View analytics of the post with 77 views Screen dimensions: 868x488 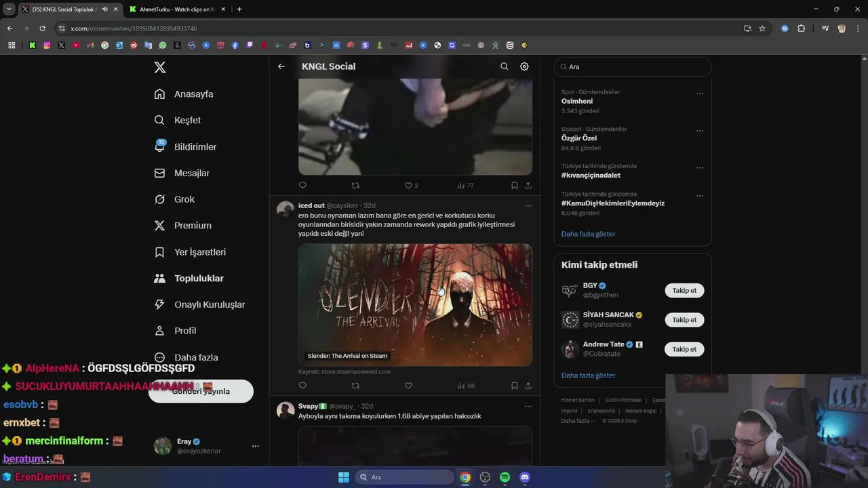coord(466,185)
